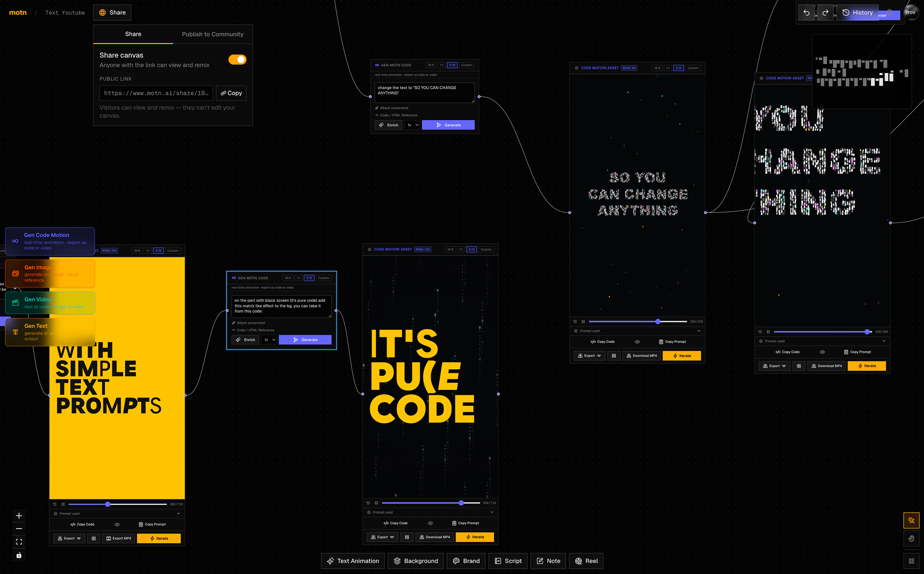Select the pointer tool in right sidebar

[x=911, y=520]
